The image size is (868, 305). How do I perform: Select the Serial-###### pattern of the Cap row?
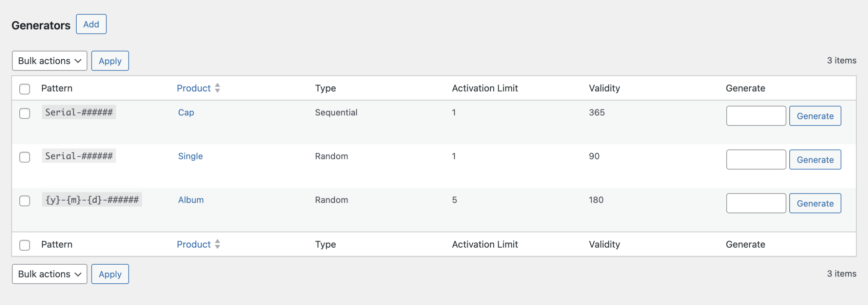[79, 112]
